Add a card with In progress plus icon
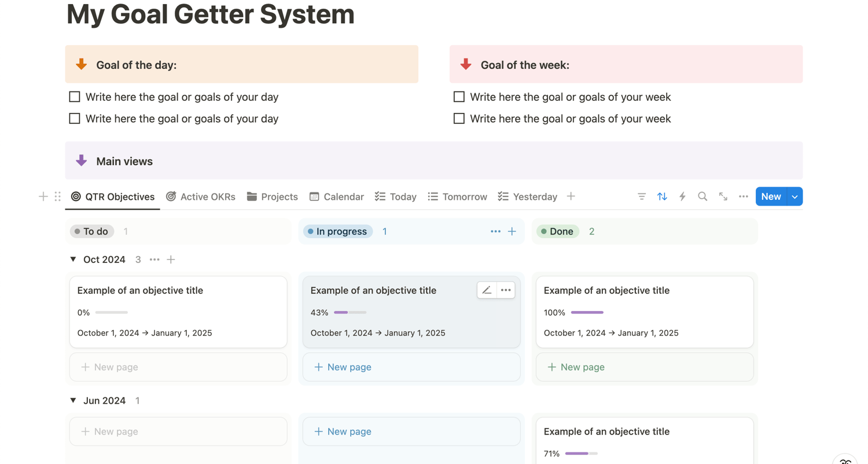 click(512, 231)
